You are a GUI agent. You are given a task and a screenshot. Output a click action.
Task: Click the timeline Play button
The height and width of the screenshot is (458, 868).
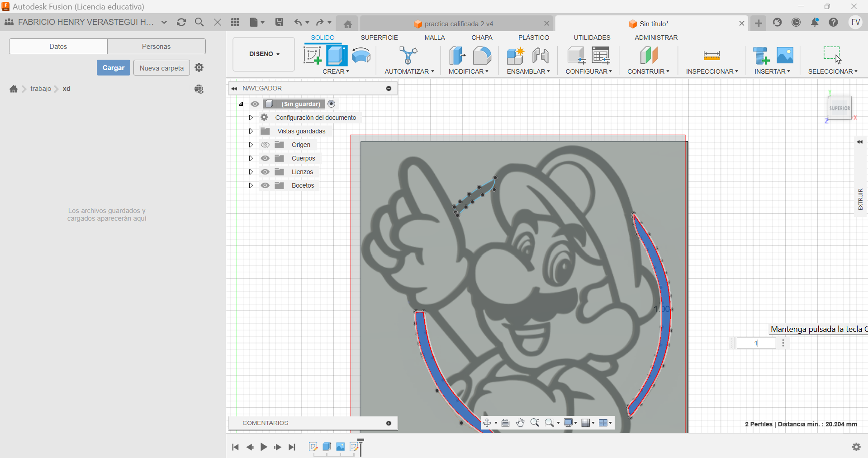(x=264, y=447)
